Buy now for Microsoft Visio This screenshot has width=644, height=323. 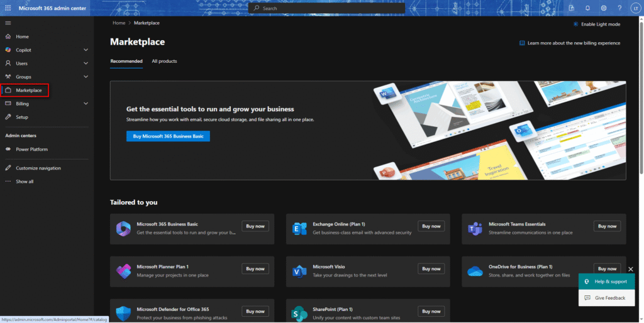point(431,268)
